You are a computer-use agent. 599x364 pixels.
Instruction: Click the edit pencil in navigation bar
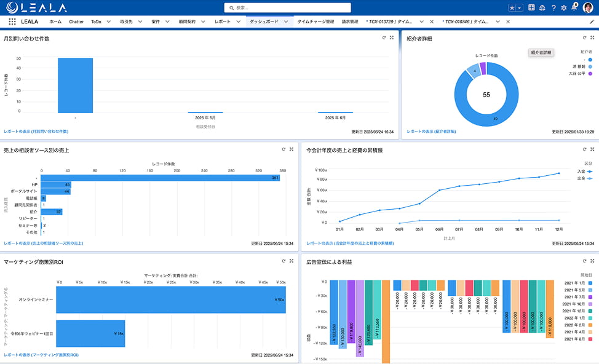592,22
